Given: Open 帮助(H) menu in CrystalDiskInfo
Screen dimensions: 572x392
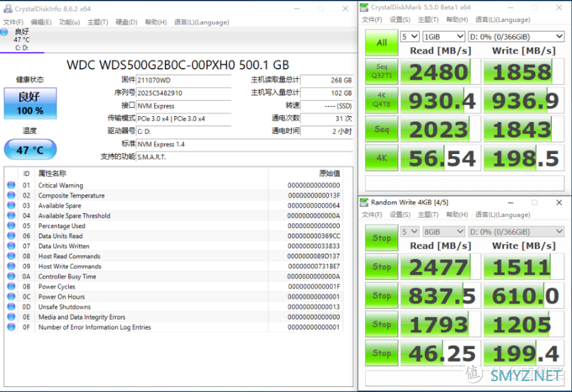Looking at the screenshot, I should [x=156, y=22].
